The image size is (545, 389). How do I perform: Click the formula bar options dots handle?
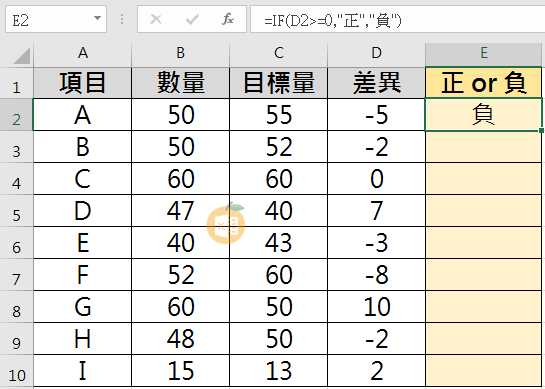(122, 19)
